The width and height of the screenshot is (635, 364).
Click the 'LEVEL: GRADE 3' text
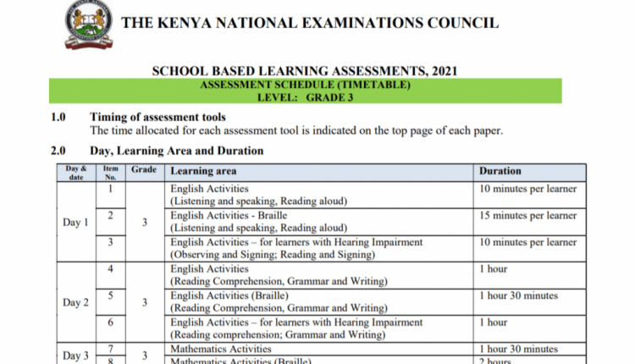pos(304,98)
